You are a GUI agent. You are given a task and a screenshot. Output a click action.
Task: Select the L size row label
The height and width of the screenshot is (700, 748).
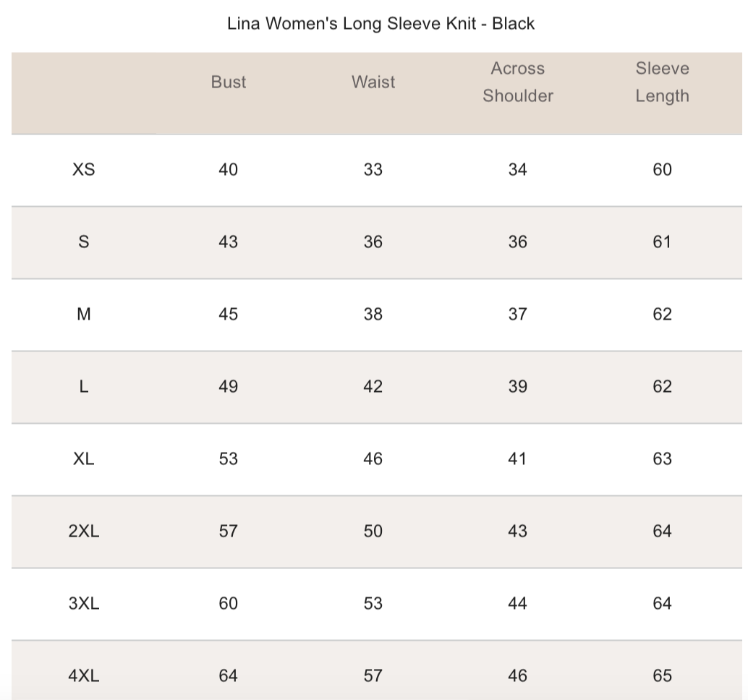tap(84, 386)
